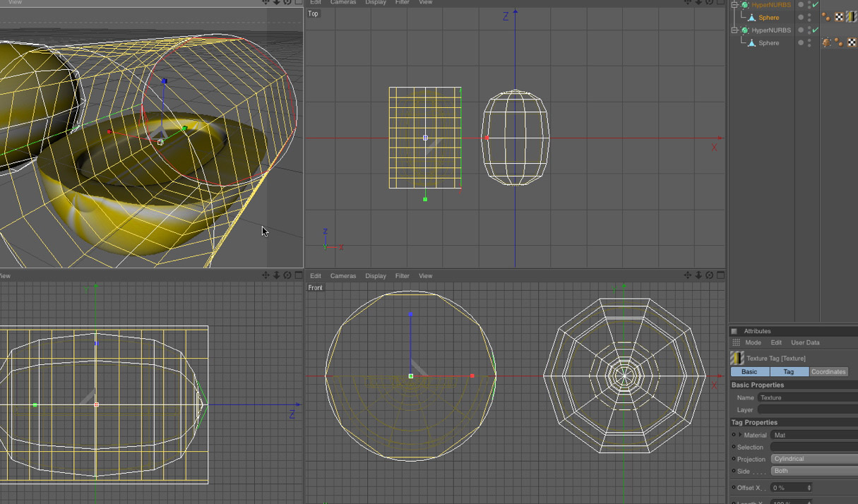Image resolution: width=858 pixels, height=504 pixels.
Task: Toggle visibility dot of first HyperNURBS
Action: pyautogui.click(x=801, y=5)
